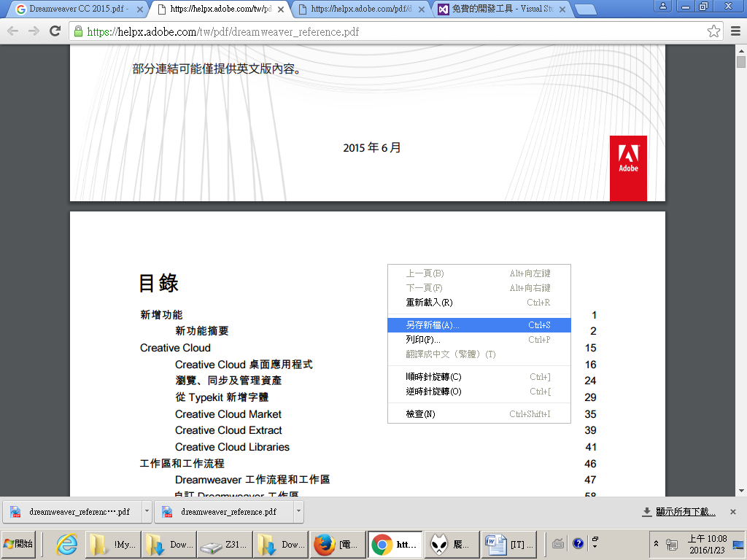Expand options arrow for first downloaded pdf
Image resolution: width=747 pixels, height=560 pixels.
click(x=147, y=512)
